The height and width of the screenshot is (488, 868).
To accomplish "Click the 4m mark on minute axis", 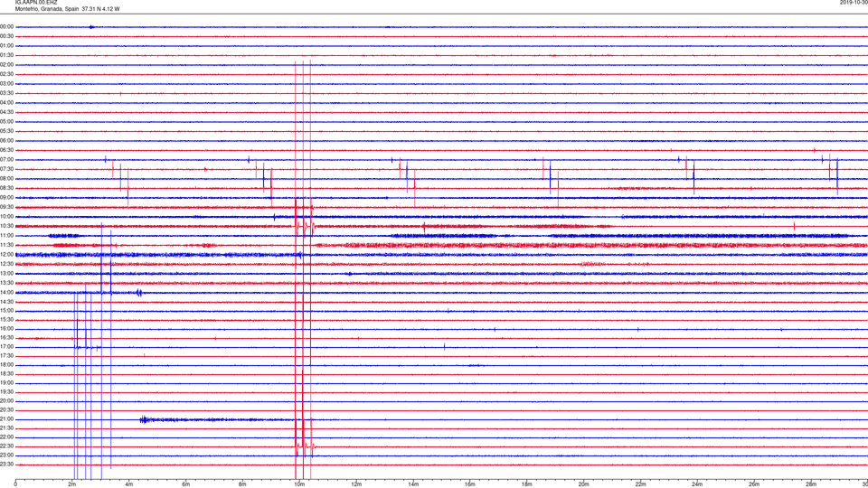I will 129,484.
